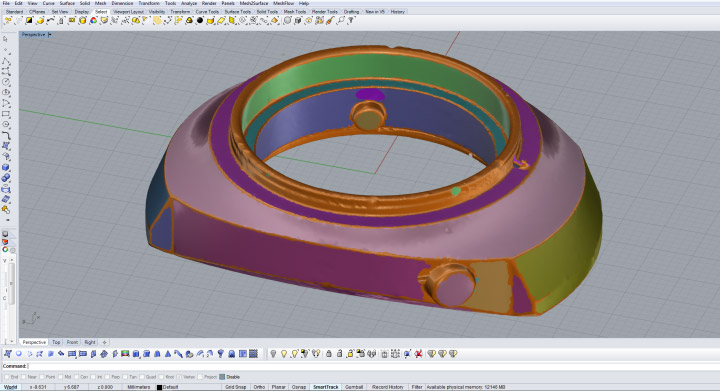720x391 pixels.
Task: Click the black sphere icon in top toolbar
Action: [200, 20]
